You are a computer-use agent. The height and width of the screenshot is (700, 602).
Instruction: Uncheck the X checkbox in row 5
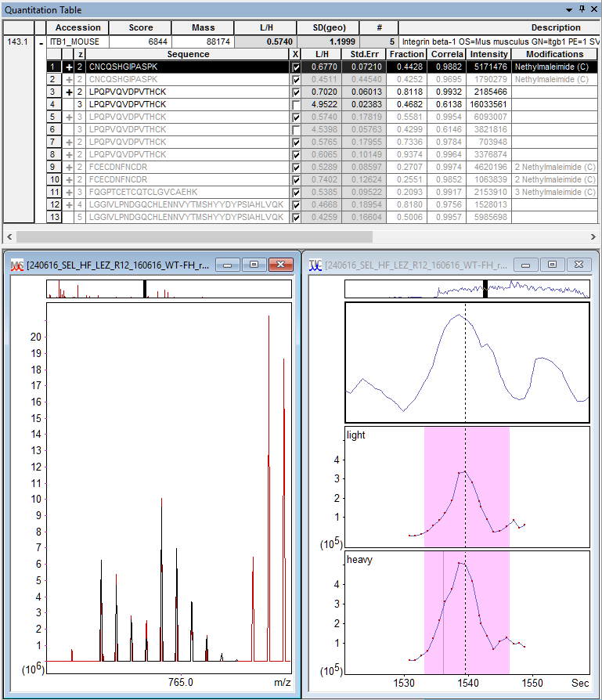click(x=295, y=117)
